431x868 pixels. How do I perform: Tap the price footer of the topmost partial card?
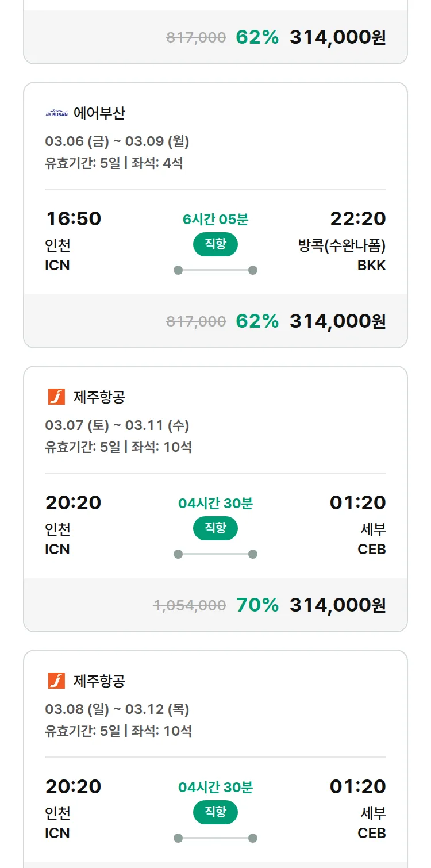pos(215,37)
